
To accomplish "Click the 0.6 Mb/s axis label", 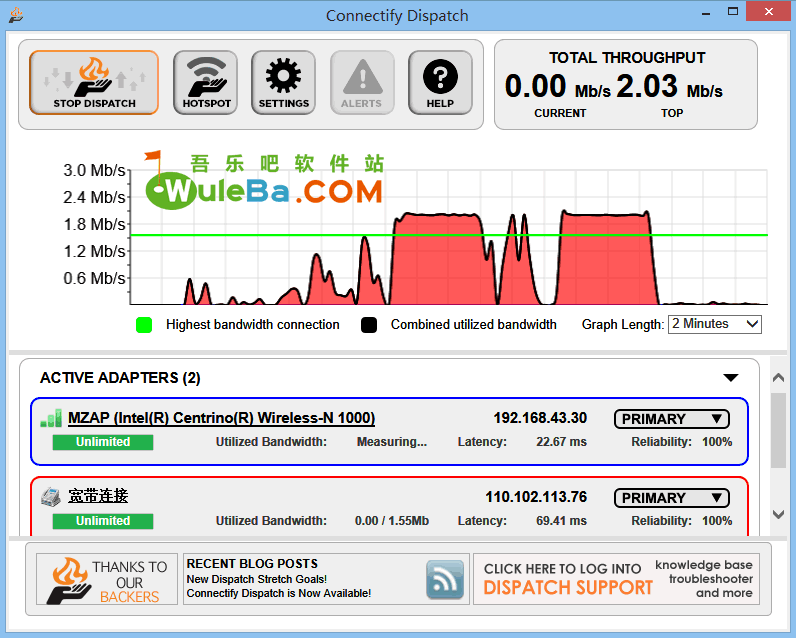I will [x=94, y=278].
